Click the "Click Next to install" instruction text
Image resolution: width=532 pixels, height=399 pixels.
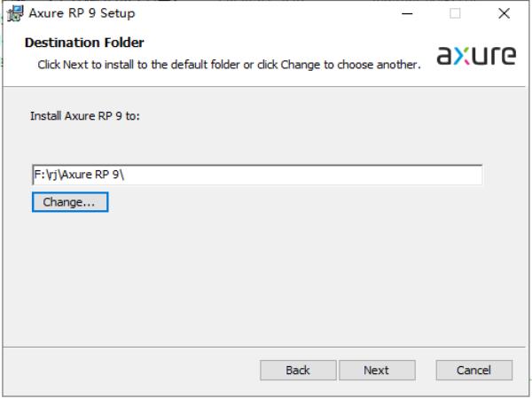229,65
